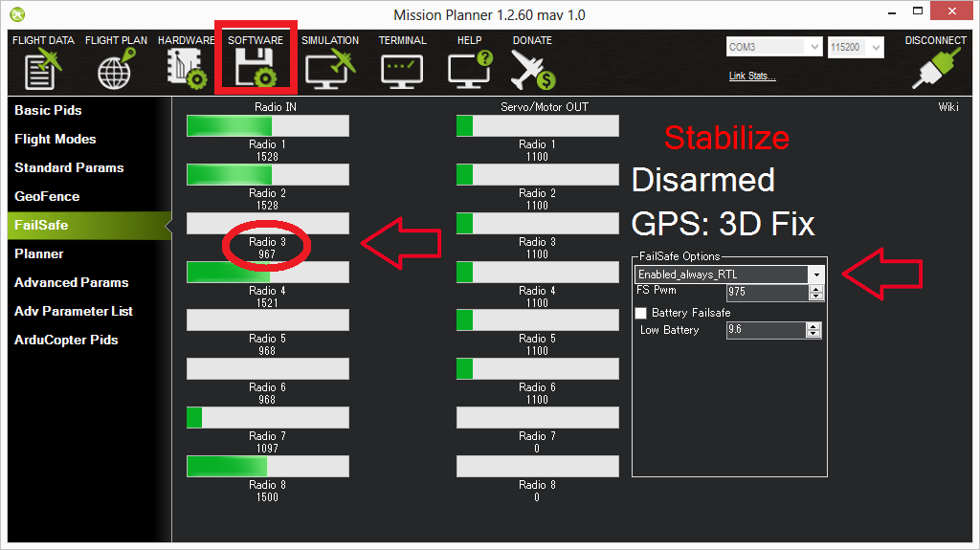The height and width of the screenshot is (550, 980).
Task: Click the Radio 1 input bar
Action: click(268, 125)
